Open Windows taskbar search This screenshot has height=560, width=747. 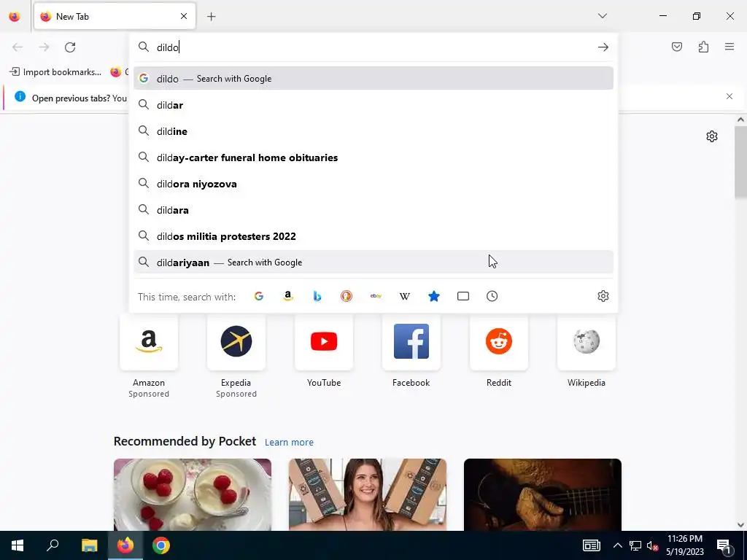click(x=53, y=545)
